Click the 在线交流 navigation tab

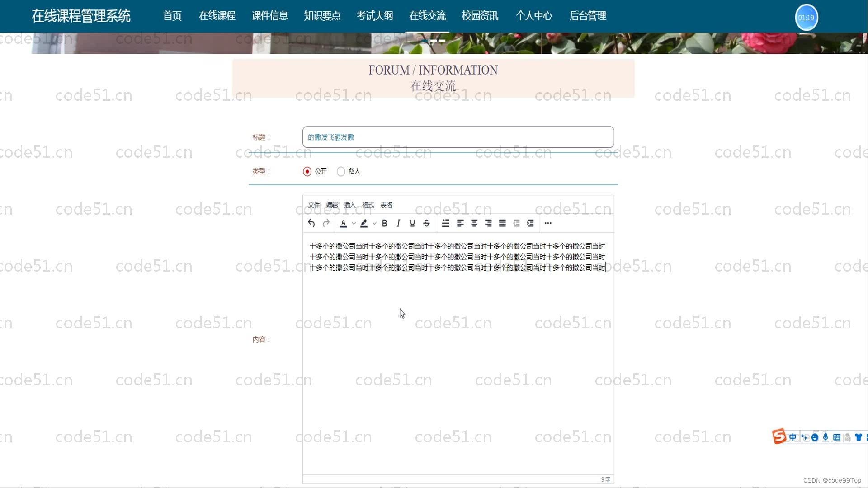pos(427,16)
